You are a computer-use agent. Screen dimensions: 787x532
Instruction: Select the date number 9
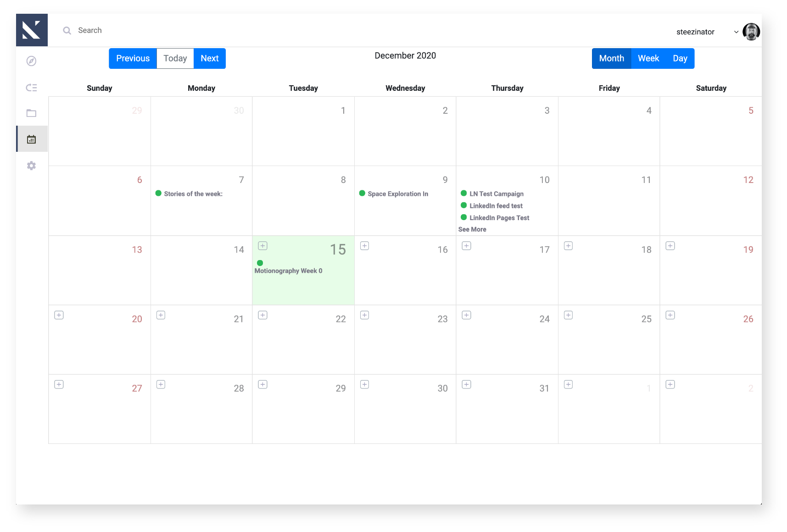pyautogui.click(x=445, y=180)
